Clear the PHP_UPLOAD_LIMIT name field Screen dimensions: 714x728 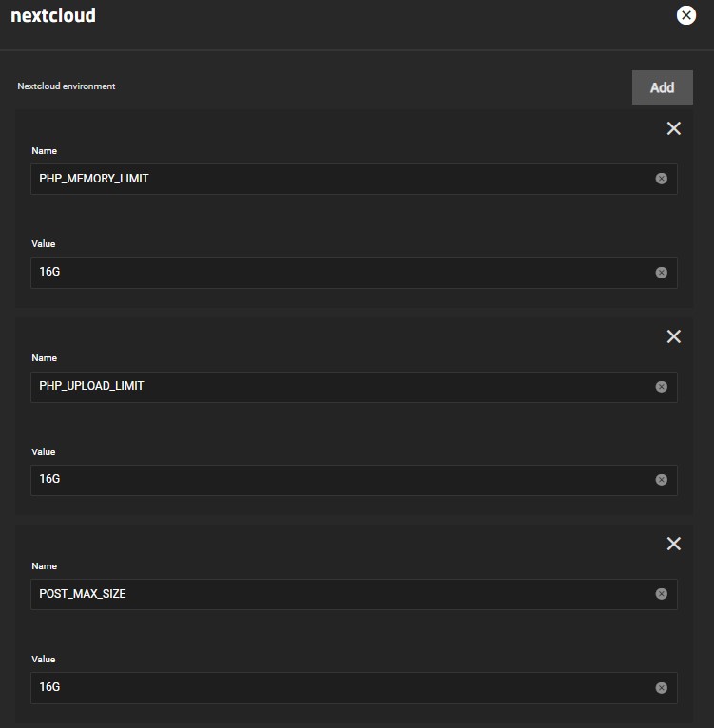click(661, 387)
